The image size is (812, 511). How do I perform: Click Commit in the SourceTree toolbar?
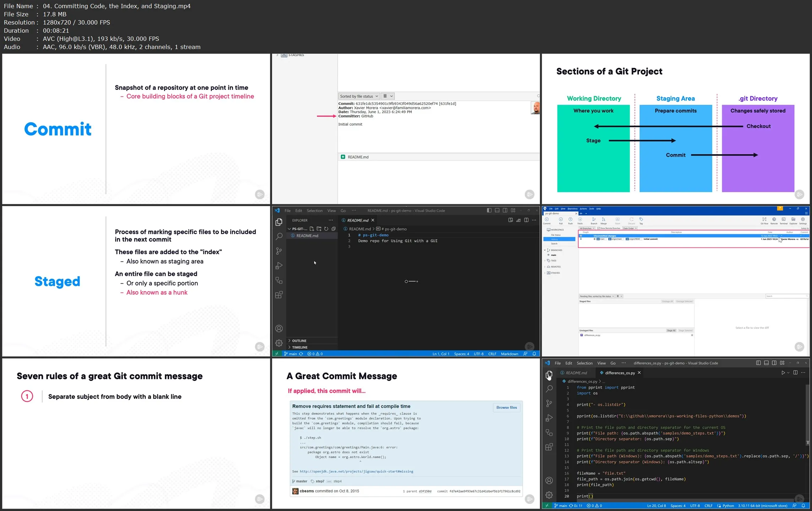547,221
